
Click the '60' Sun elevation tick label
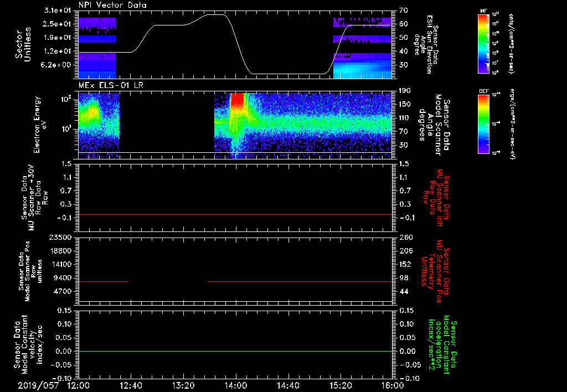click(404, 24)
